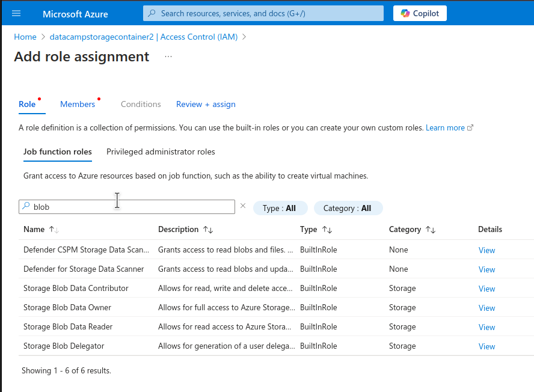Switch to the Members tab
This screenshot has width=534, height=392.
click(x=78, y=104)
